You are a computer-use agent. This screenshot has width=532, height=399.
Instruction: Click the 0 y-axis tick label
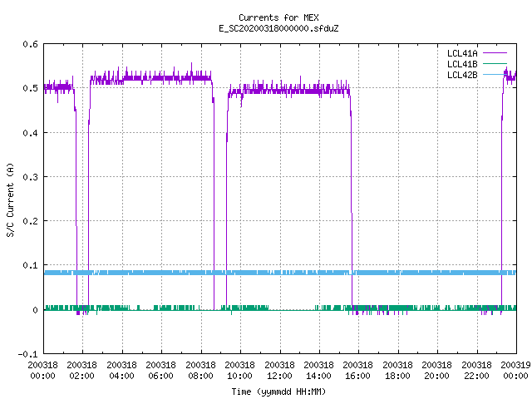(35, 310)
